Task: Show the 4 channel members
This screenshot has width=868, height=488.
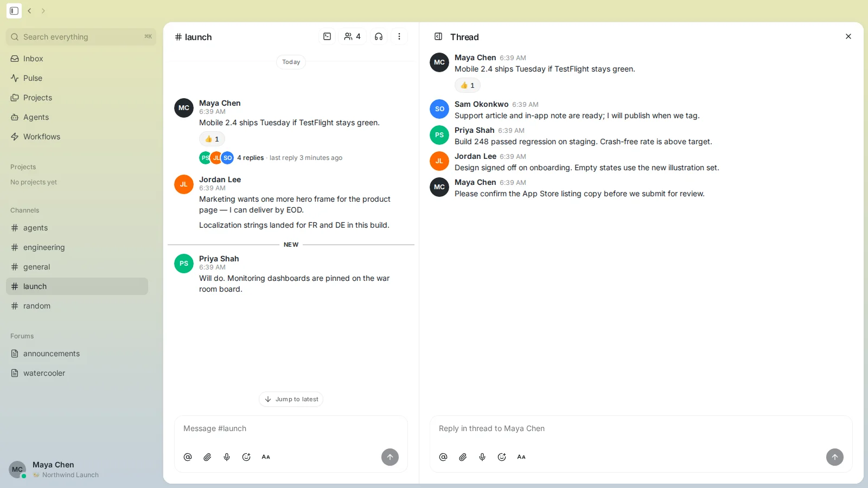Action: point(353,36)
